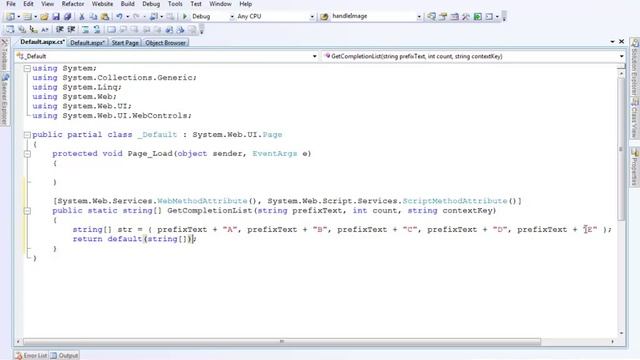
Task: Click the Cut scissors icon
Action: point(82,17)
